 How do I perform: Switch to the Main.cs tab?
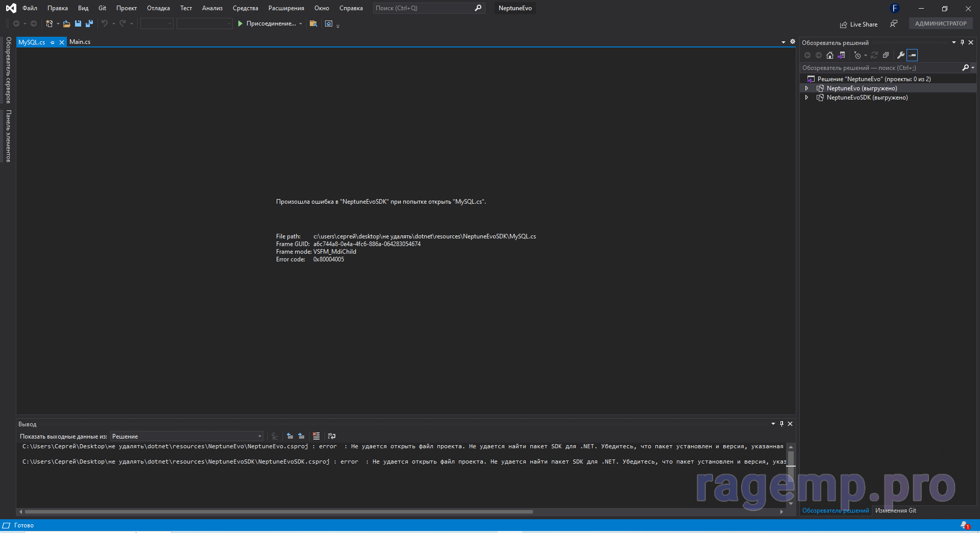tap(80, 42)
